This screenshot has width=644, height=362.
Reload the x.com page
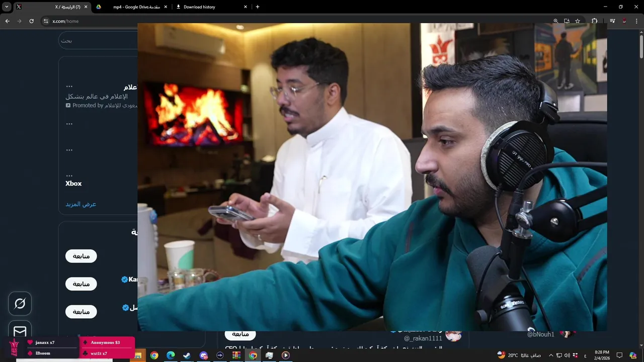pyautogui.click(x=31, y=21)
